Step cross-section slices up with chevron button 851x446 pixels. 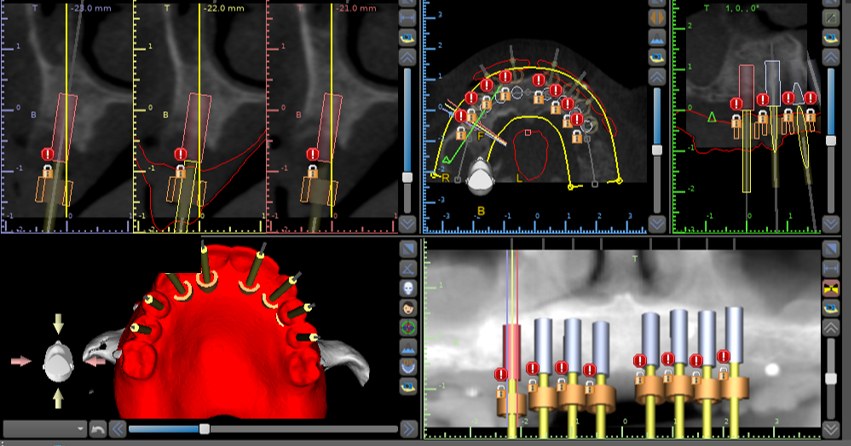tap(408, 57)
